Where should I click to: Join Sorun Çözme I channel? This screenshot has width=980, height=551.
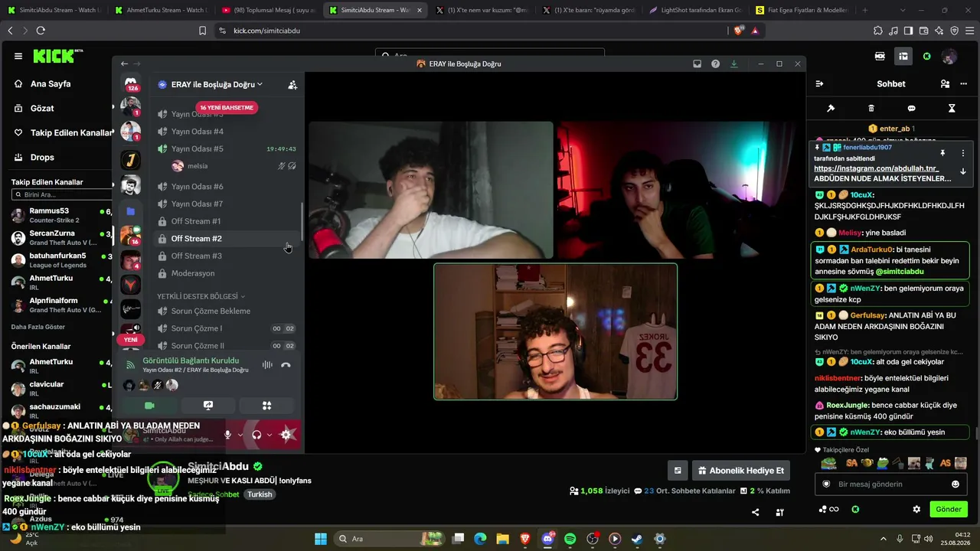[227, 328]
